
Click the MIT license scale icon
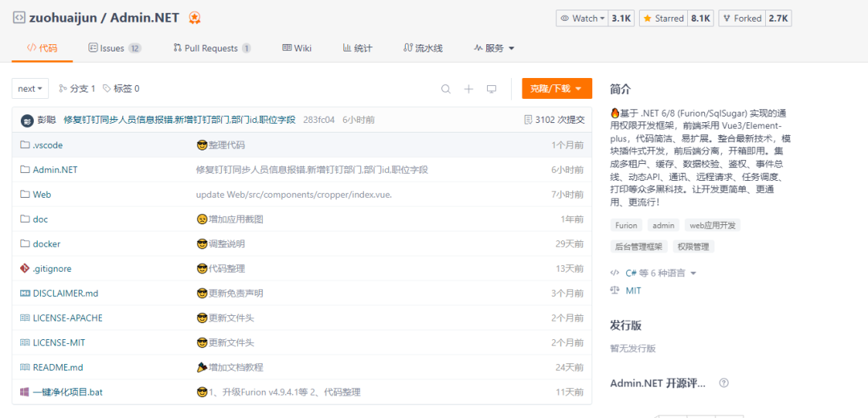coord(615,290)
